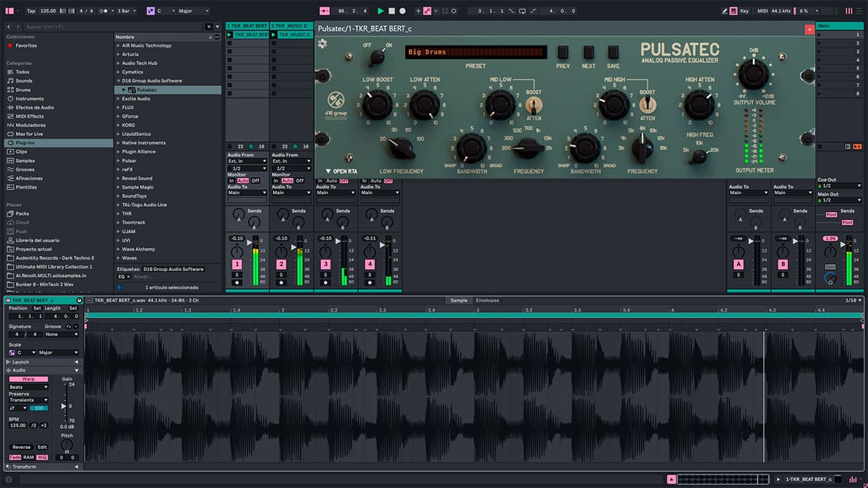
Task: Expand the OPEN RTA section
Action: tap(341, 171)
